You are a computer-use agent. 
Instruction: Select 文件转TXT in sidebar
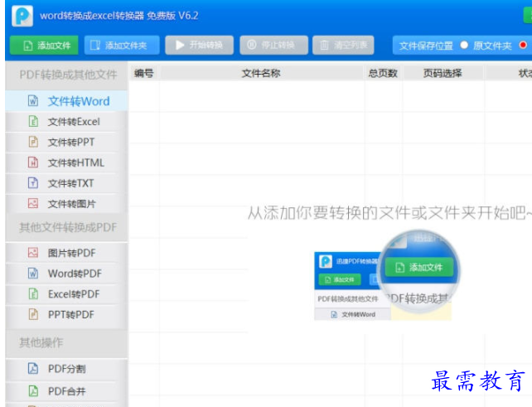[66, 183]
